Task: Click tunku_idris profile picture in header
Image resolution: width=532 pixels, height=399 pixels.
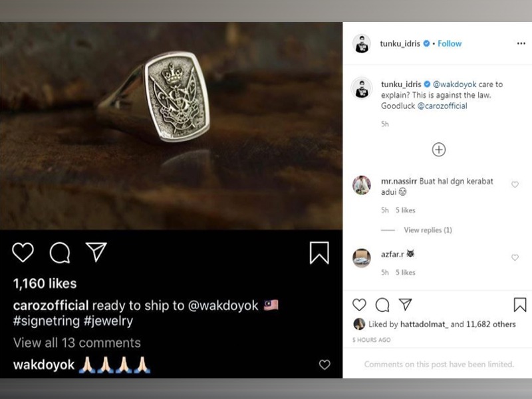Action: (x=362, y=44)
